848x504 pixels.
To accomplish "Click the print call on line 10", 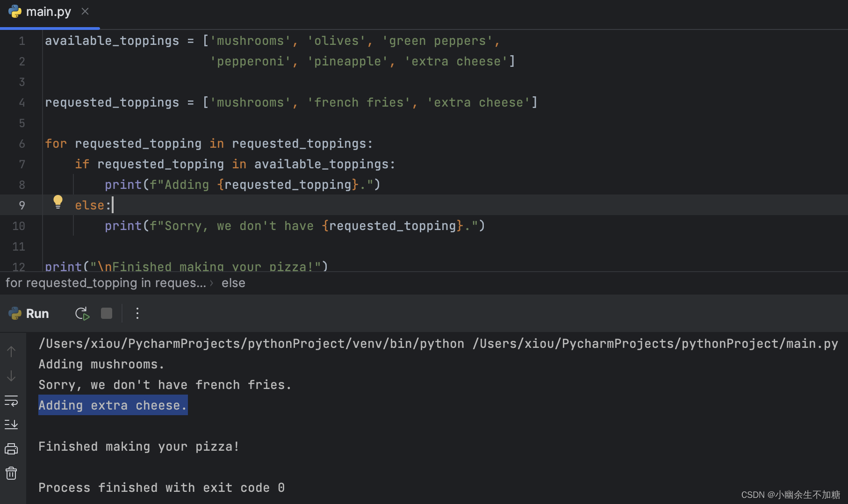I will pyautogui.click(x=123, y=226).
